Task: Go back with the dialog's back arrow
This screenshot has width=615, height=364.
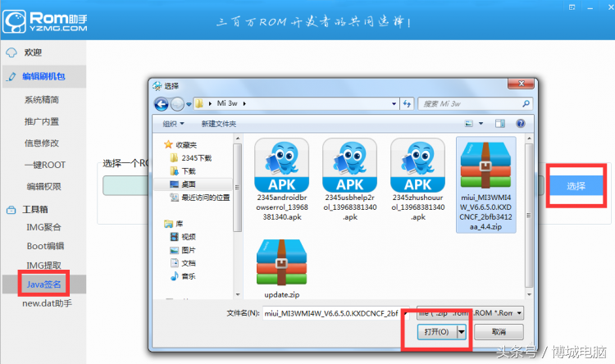Action: 162,104
